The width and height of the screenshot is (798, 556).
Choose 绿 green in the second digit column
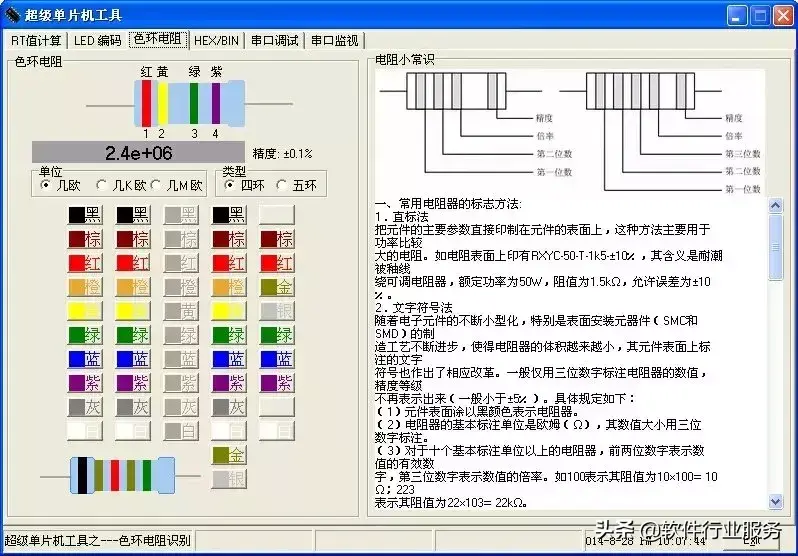(133, 335)
